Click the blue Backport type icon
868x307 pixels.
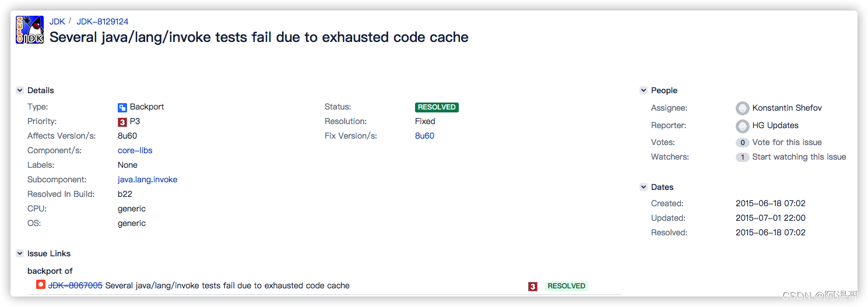click(122, 107)
